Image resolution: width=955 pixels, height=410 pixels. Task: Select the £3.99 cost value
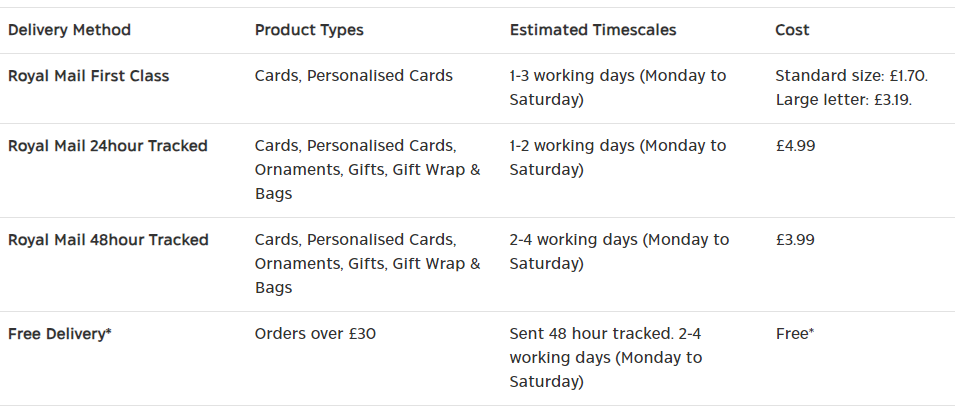tap(795, 240)
